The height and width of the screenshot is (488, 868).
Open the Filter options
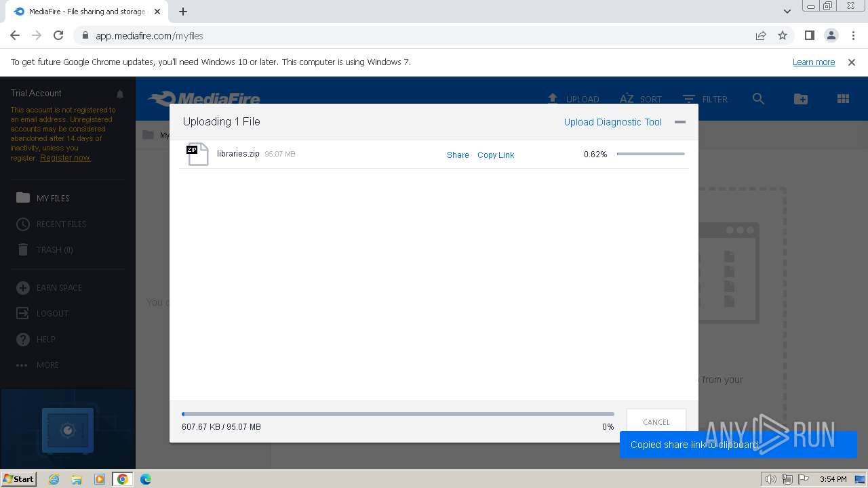click(x=705, y=99)
